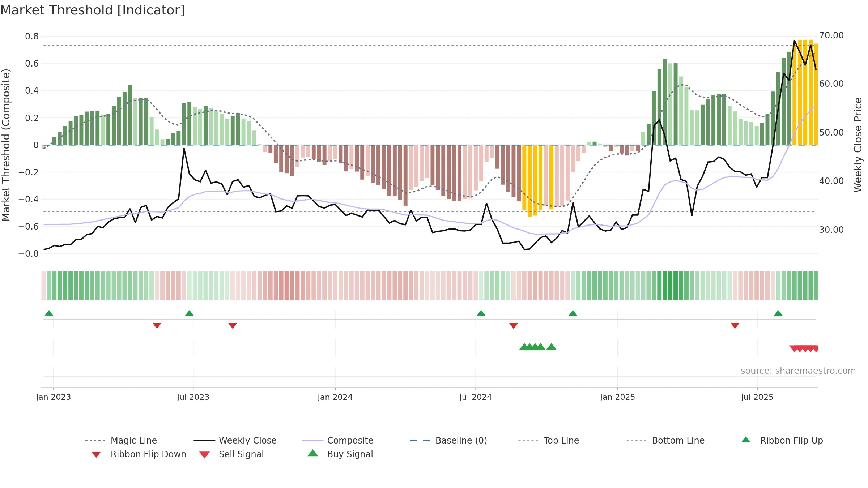This screenshot has width=868, height=488.
Task: Click the '−0.2' composite axis label
Action: tap(29, 172)
